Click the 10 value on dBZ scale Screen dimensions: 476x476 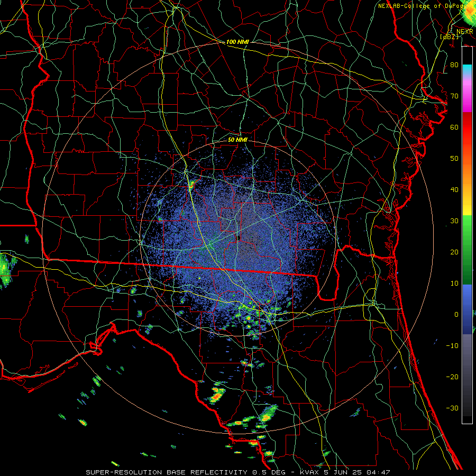coord(454,283)
